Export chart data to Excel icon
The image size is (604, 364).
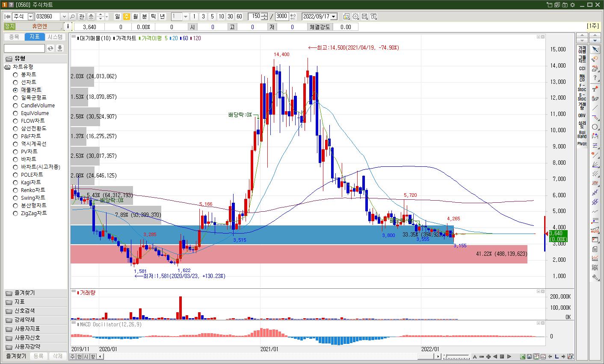(522, 356)
